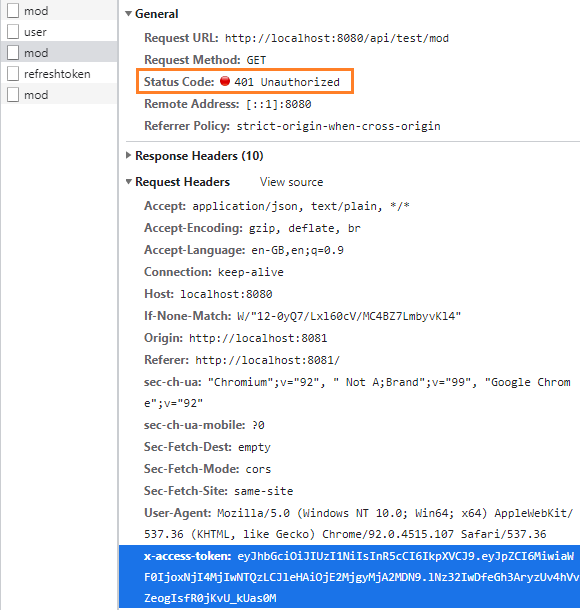The image size is (580, 610).
Task: Select the icon of the first mod request
Action: pos(13,11)
